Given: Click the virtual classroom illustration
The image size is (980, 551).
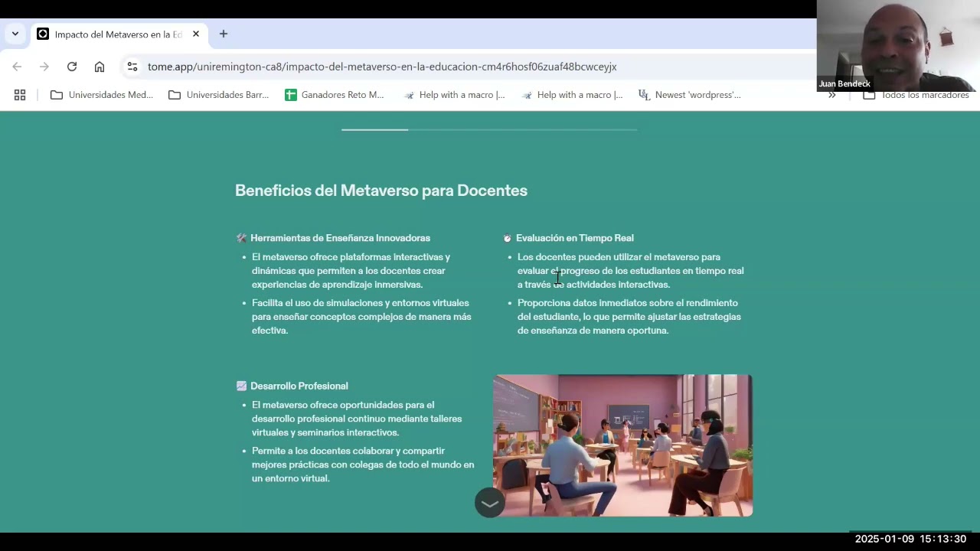Looking at the screenshot, I should 622,445.
